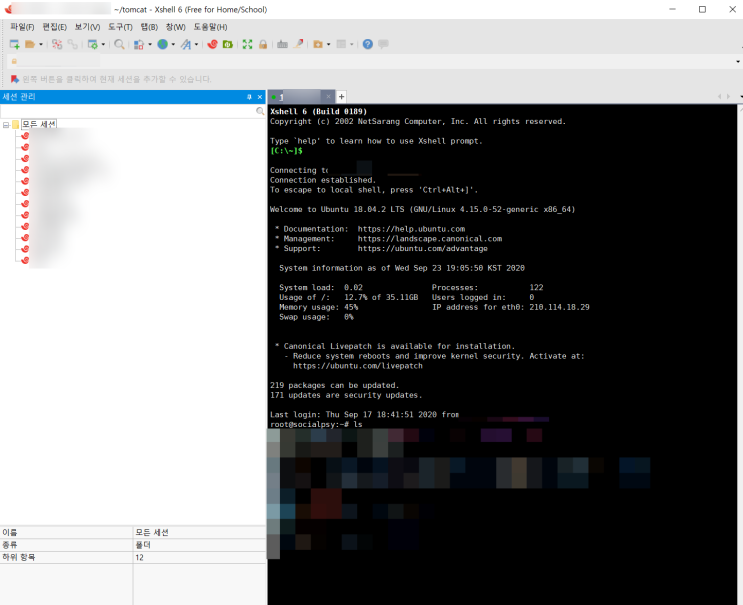Open the 보기(V) menu
743x605 pixels.
tap(87, 27)
